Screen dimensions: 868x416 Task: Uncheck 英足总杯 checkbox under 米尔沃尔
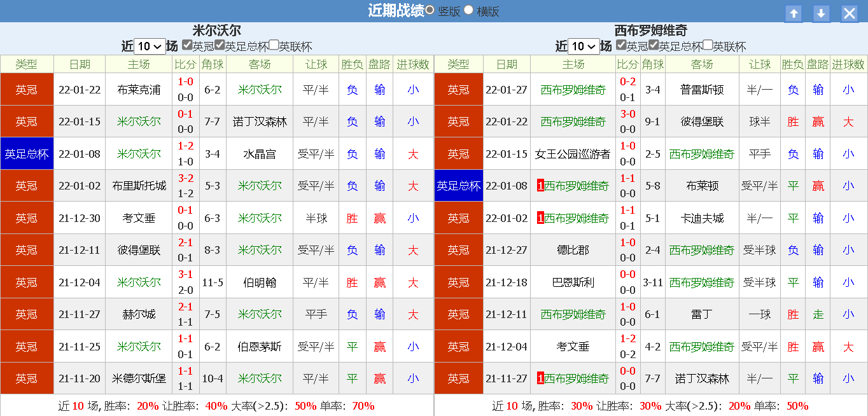[x=220, y=45]
